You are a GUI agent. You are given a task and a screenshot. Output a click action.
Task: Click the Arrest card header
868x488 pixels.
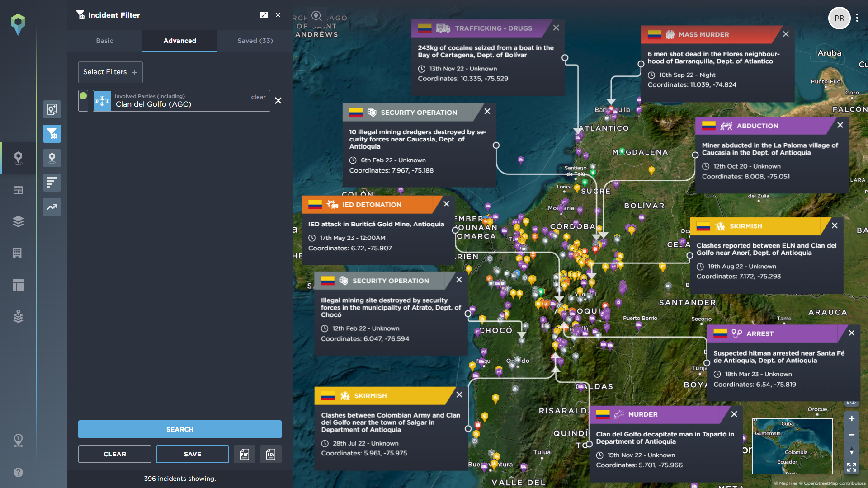777,334
